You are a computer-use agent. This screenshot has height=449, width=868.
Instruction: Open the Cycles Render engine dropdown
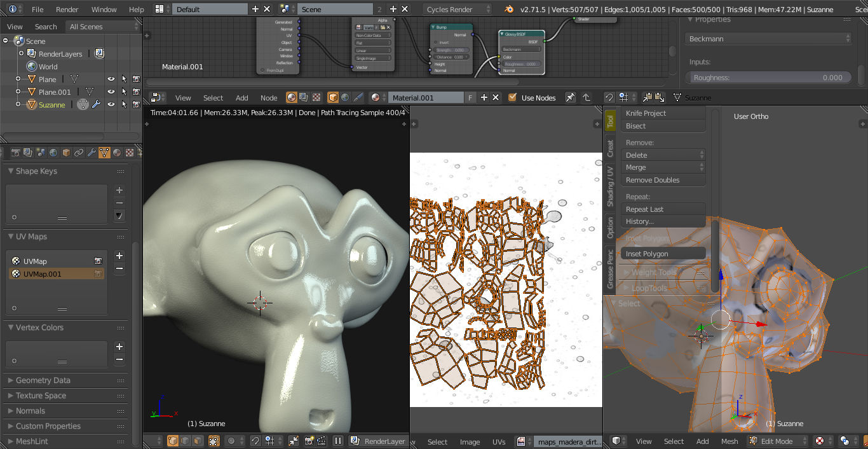click(x=457, y=9)
